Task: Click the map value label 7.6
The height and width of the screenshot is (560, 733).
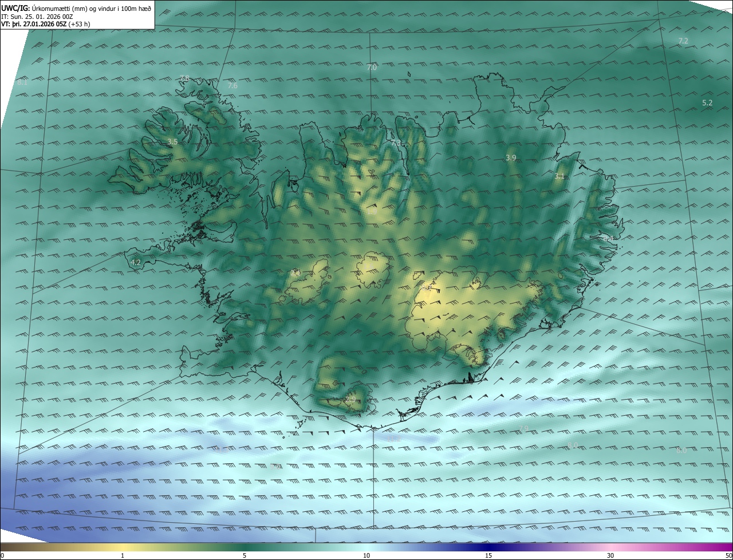Action: 232,86
